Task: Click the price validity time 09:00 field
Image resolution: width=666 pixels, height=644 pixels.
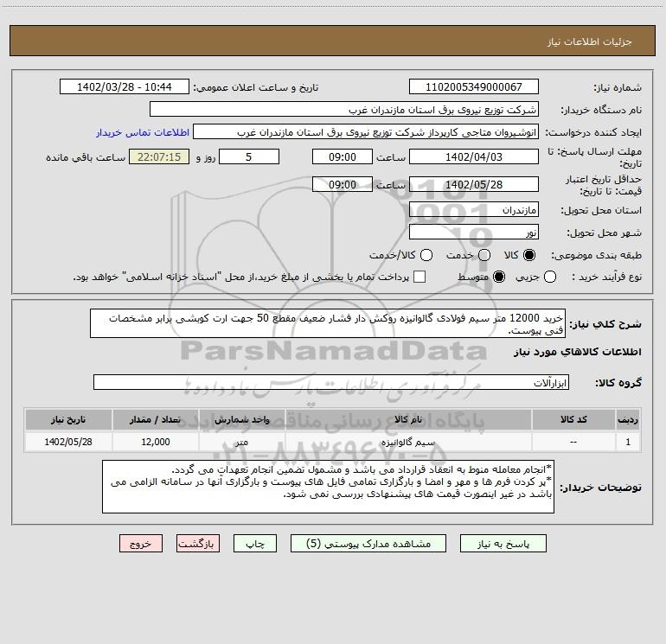Action: [343, 184]
